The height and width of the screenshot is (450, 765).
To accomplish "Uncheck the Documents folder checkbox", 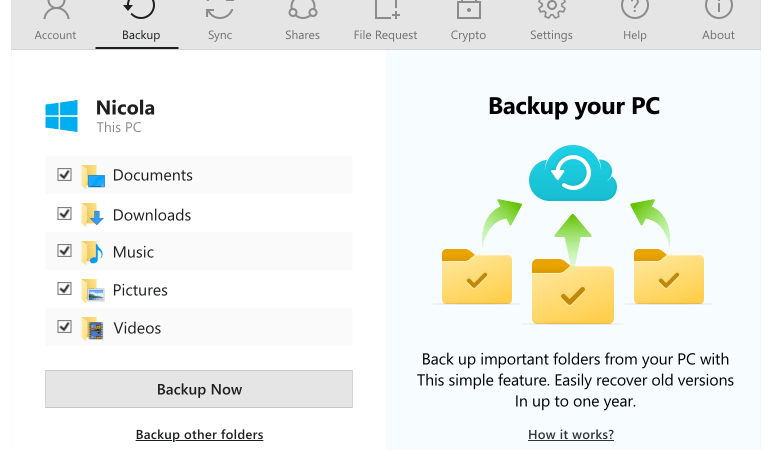I will point(64,175).
